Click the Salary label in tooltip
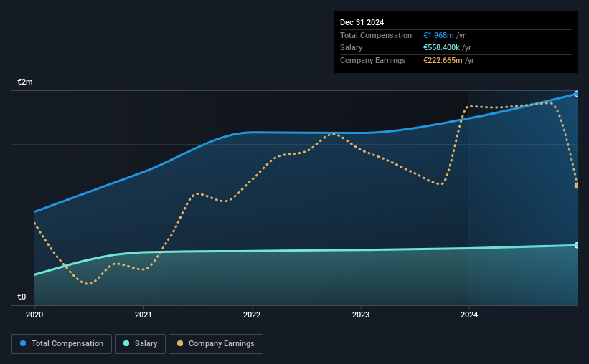Viewport: 589px width, 364px height. (x=352, y=48)
